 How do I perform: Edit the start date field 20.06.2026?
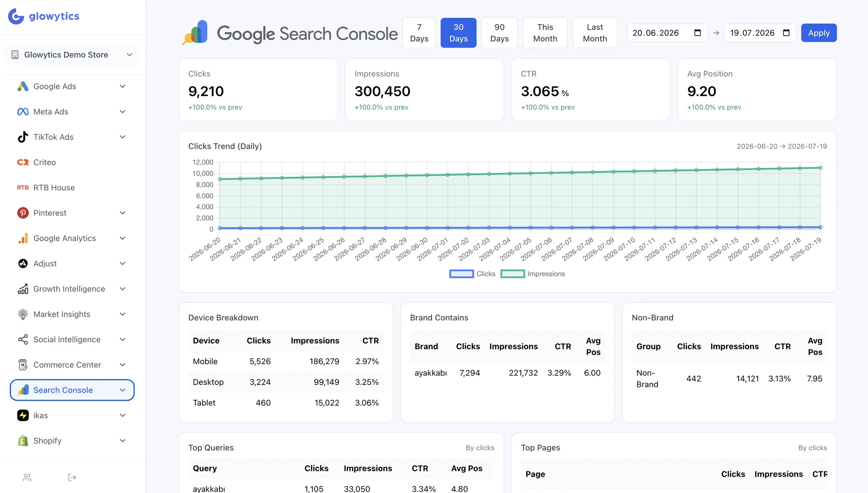coord(667,33)
